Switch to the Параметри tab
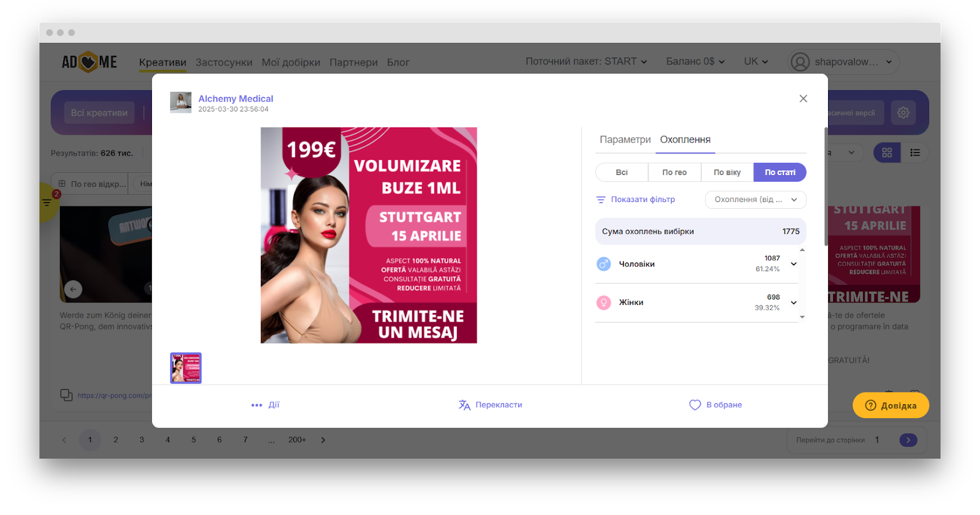This screenshot has width=980, height=515. point(625,140)
